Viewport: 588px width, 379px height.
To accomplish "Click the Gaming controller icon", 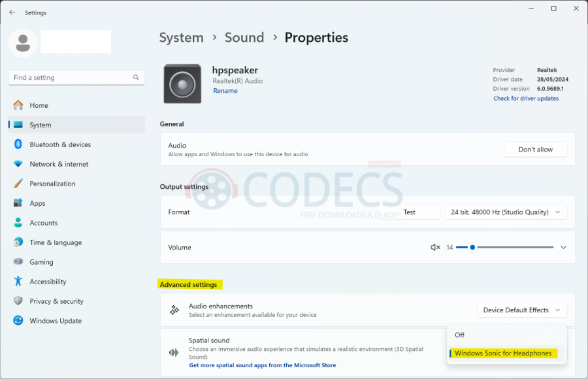I will tap(18, 261).
